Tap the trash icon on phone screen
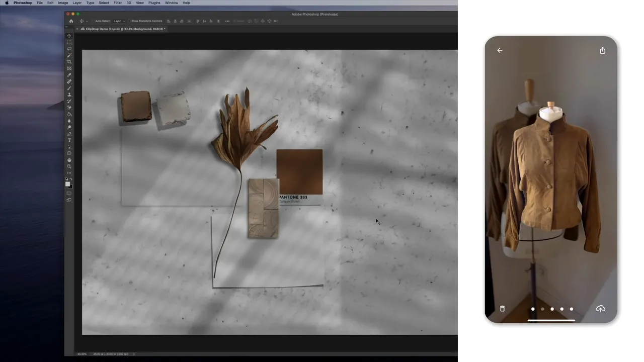The image size is (644, 362). pos(502,309)
